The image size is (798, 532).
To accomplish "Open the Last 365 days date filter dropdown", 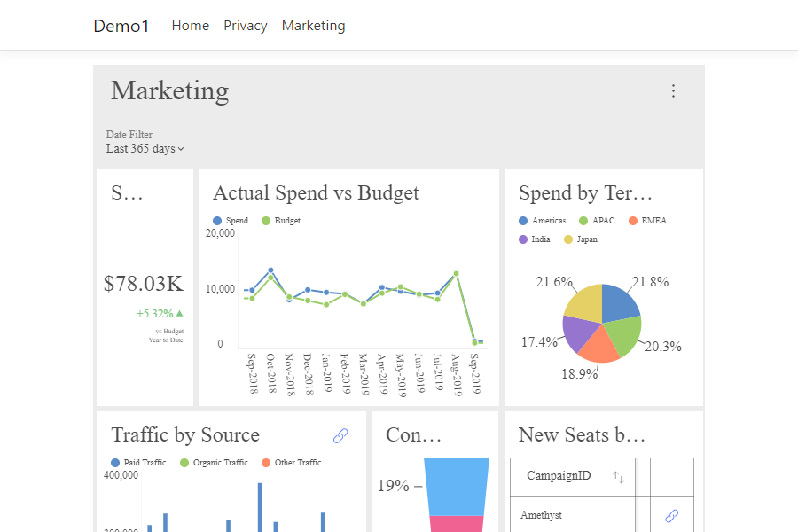I will [144, 149].
